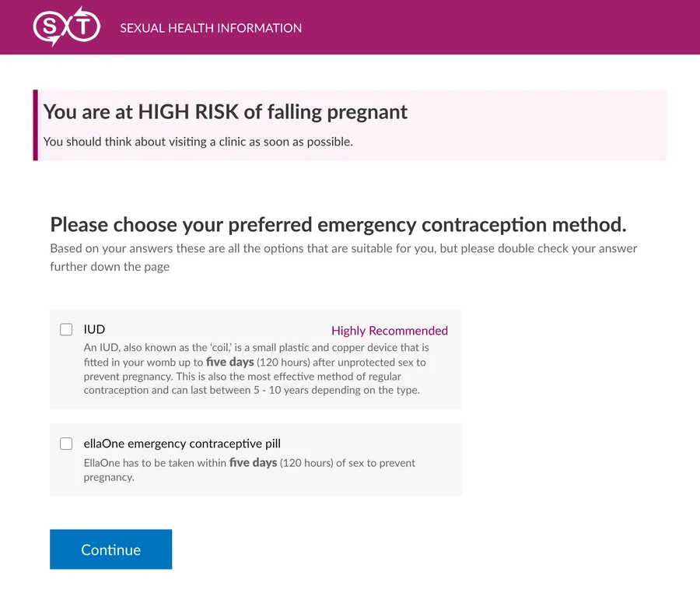Click the T circle of the logo

(85, 27)
